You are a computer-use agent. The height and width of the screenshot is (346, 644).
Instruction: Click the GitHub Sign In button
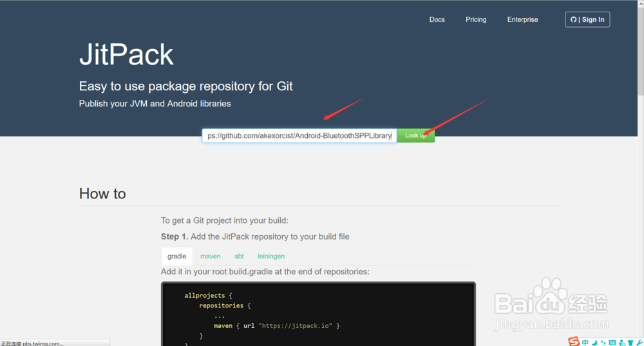coord(587,20)
